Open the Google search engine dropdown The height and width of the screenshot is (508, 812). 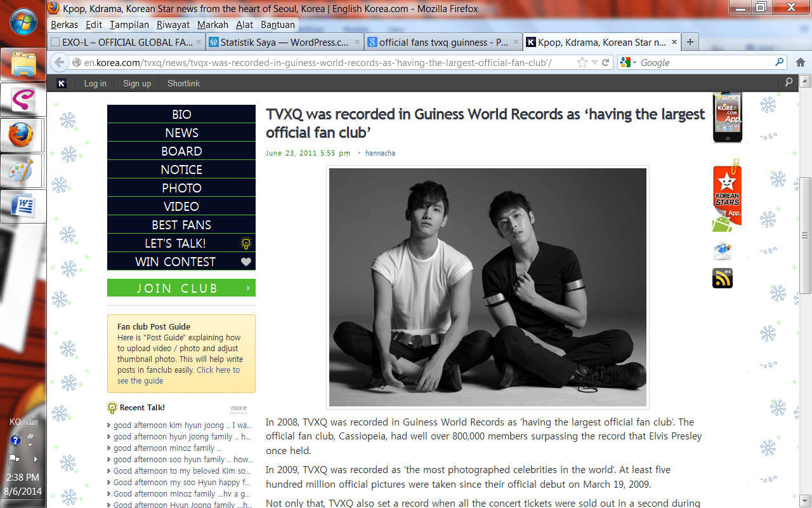pyautogui.click(x=629, y=62)
